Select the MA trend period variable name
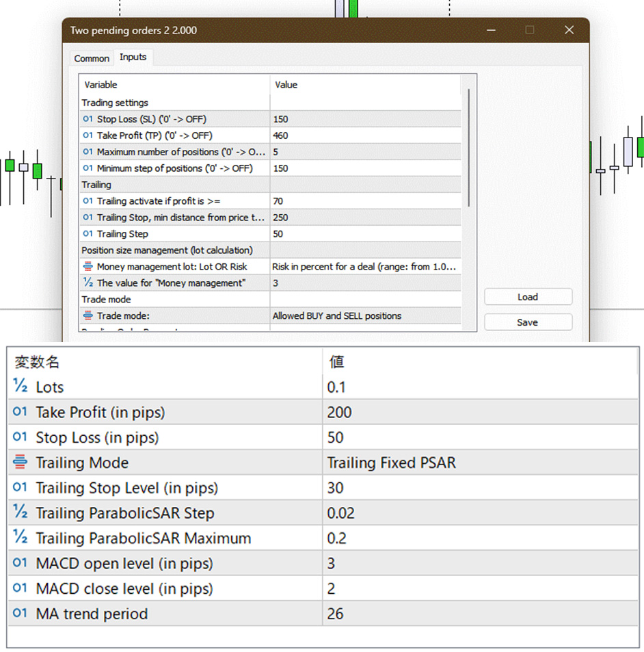The height and width of the screenshot is (652, 644). [92, 614]
